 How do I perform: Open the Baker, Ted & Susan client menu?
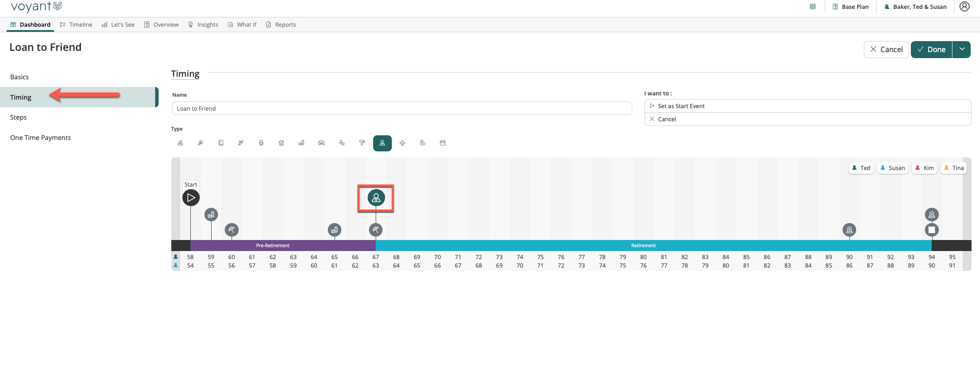[915, 7]
